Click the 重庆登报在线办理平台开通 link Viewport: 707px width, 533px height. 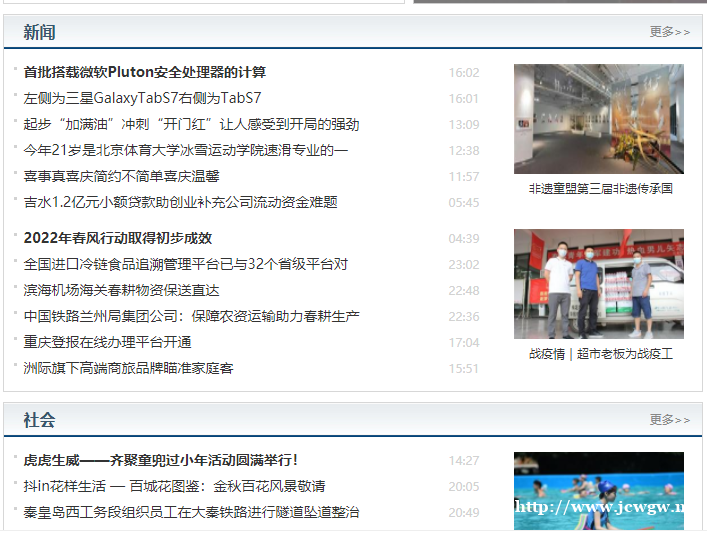pos(107,342)
